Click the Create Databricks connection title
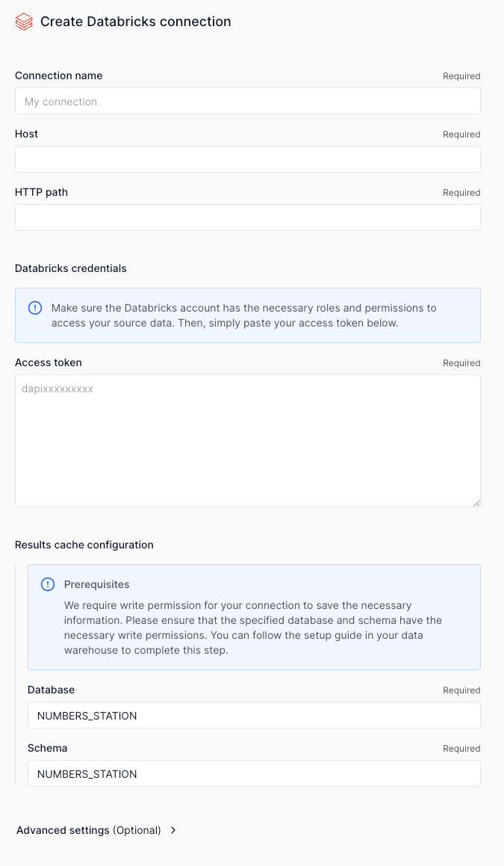The width and height of the screenshot is (504, 866). coord(135,22)
